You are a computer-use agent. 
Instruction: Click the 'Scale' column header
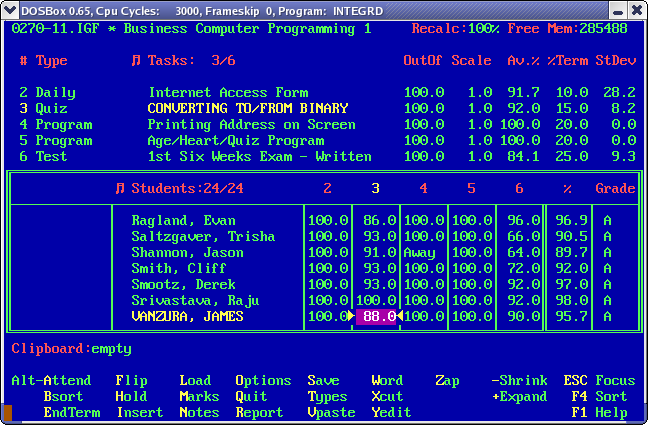click(x=471, y=61)
